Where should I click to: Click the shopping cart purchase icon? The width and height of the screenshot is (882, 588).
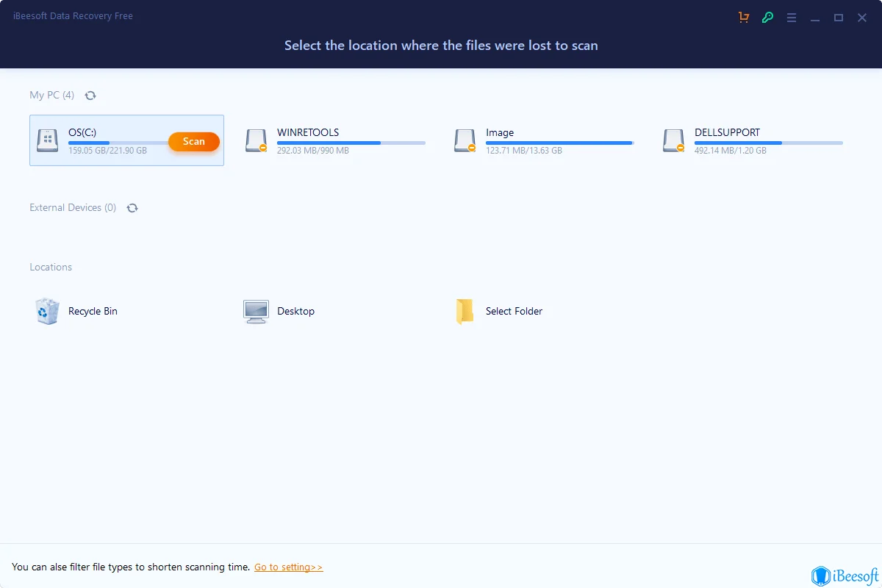pyautogui.click(x=744, y=17)
